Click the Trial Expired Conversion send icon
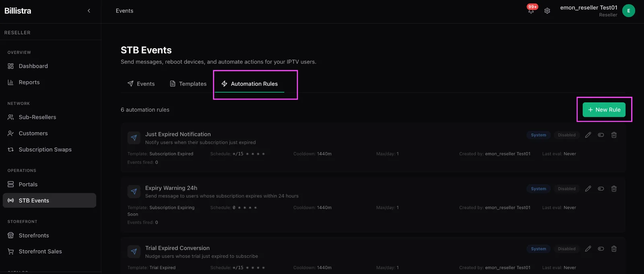The width and height of the screenshot is (644, 274). [134, 252]
